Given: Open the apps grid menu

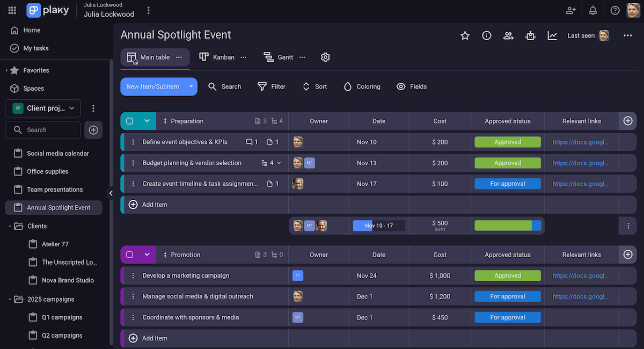Looking at the screenshot, I should click(x=12, y=10).
